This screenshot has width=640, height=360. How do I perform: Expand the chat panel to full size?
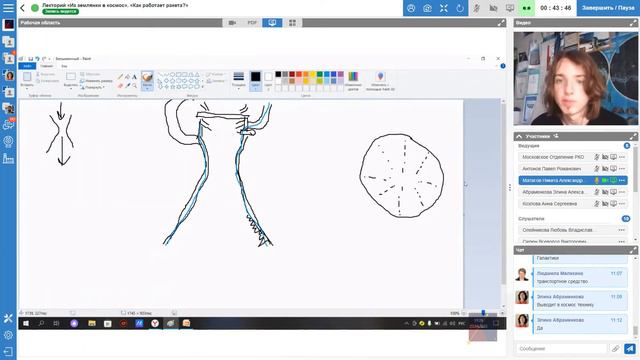[x=633, y=250]
